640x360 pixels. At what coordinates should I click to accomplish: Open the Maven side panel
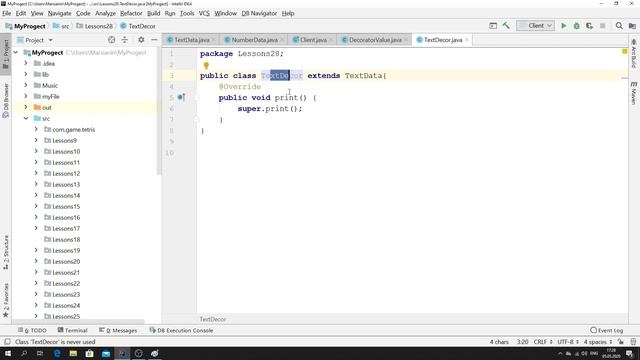click(x=633, y=93)
